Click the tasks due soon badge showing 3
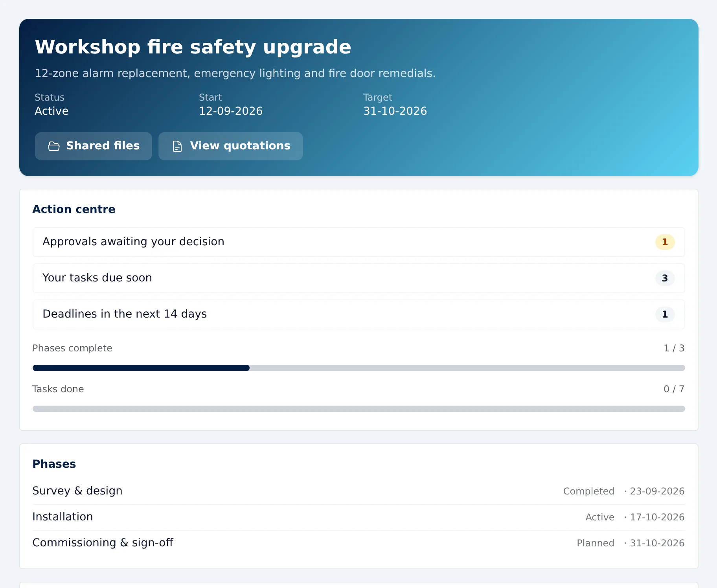Image resolution: width=717 pixels, height=588 pixels. [665, 278]
